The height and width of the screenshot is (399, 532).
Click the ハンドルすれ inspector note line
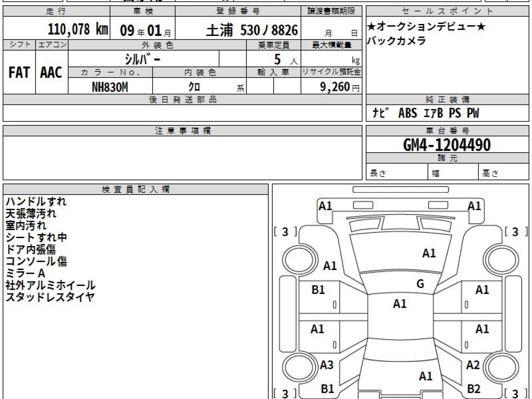click(36, 201)
